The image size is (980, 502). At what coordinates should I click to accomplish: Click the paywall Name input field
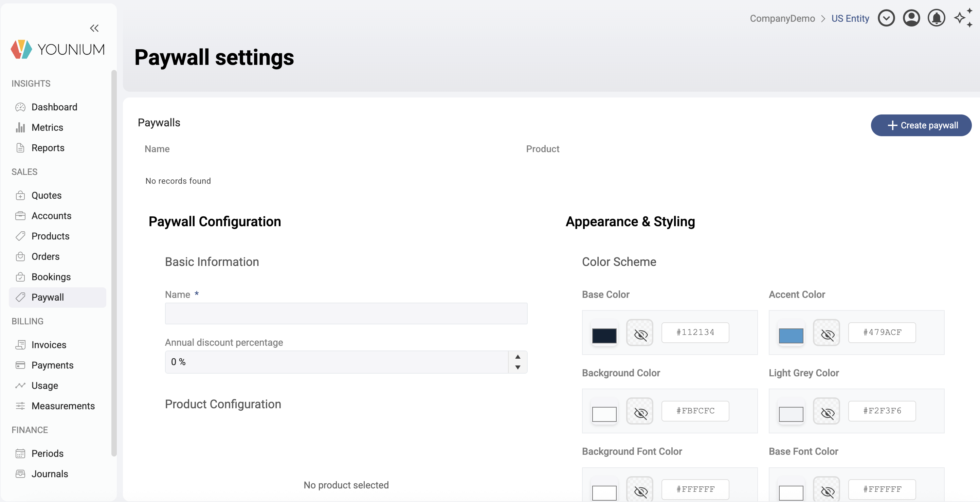[x=346, y=313]
